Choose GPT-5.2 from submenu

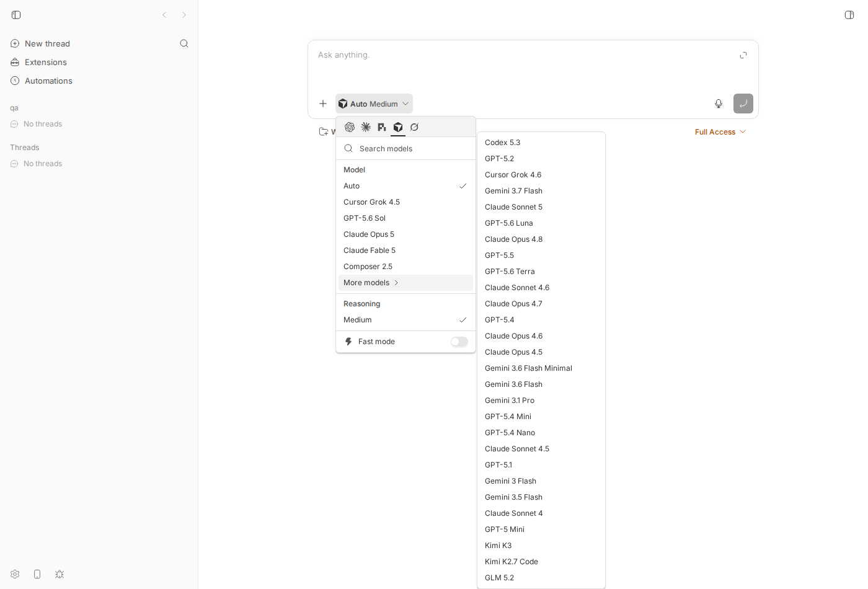coord(541,159)
